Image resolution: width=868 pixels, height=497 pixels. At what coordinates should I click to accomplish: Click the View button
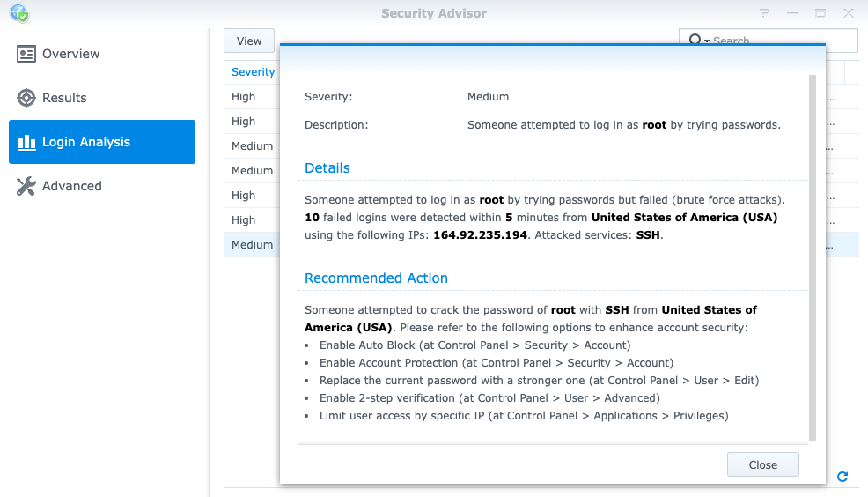coord(249,41)
